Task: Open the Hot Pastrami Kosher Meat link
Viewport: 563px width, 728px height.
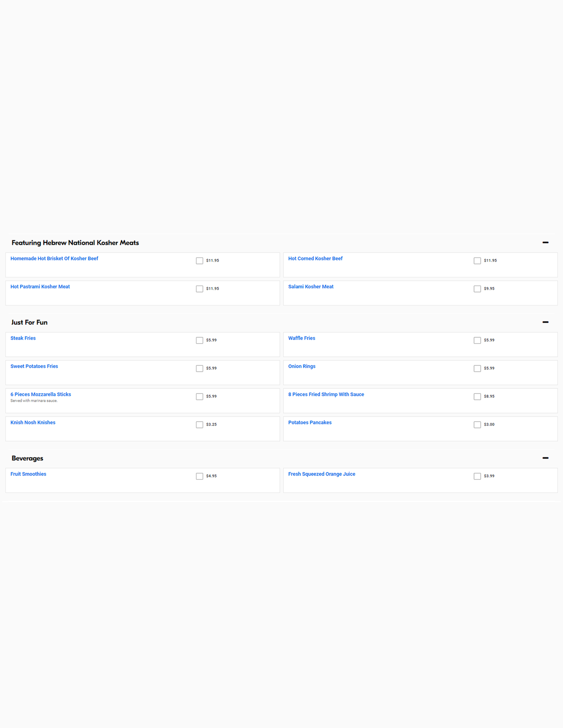Action: [40, 287]
